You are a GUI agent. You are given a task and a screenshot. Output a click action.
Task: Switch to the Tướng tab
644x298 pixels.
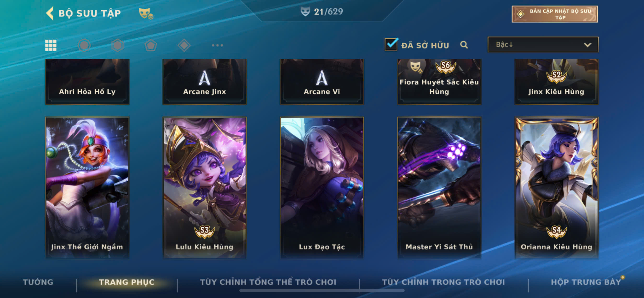[x=38, y=282]
